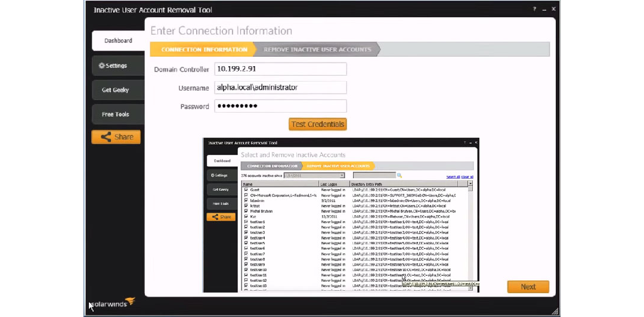Click the Get Geeky tab inside the preview screenshot

(x=221, y=189)
